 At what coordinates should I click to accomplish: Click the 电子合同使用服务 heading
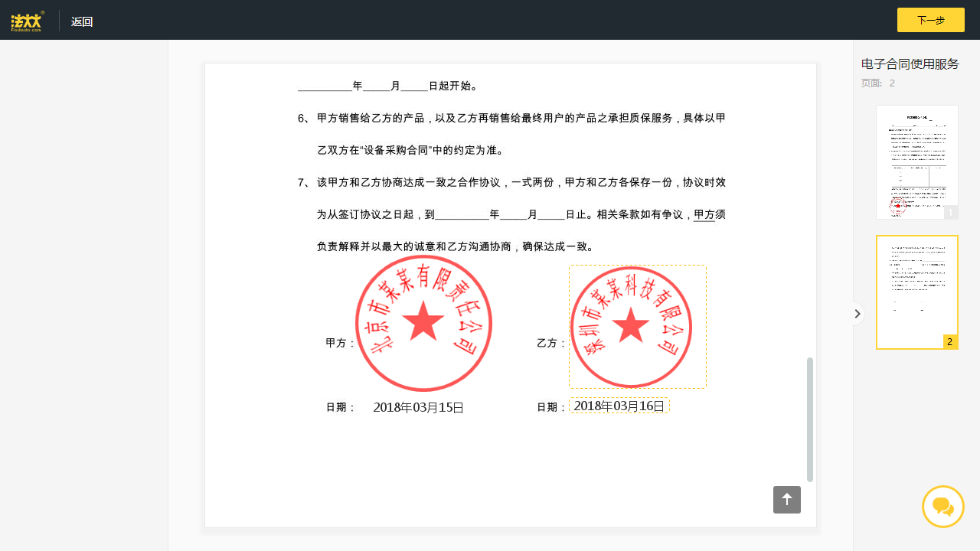click(910, 64)
